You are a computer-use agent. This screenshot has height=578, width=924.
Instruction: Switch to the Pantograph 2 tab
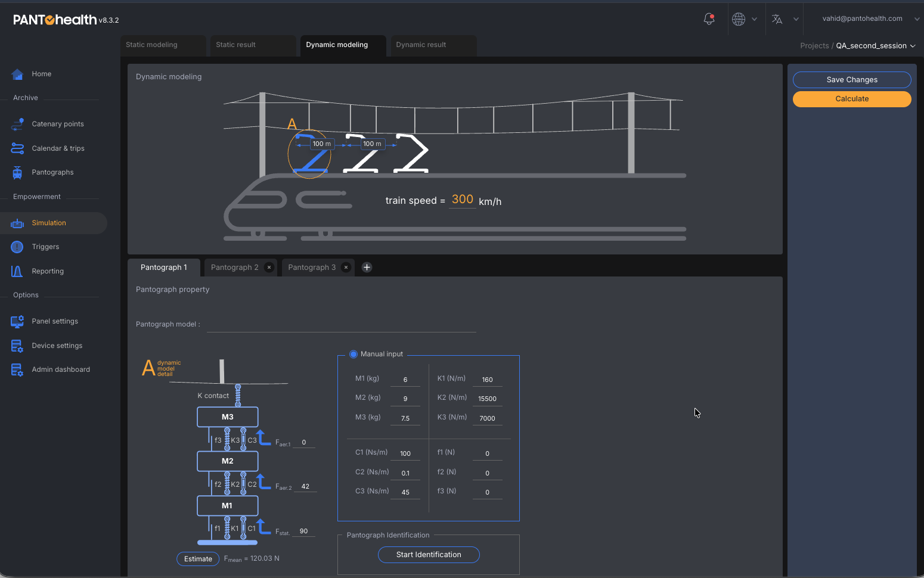tap(235, 268)
